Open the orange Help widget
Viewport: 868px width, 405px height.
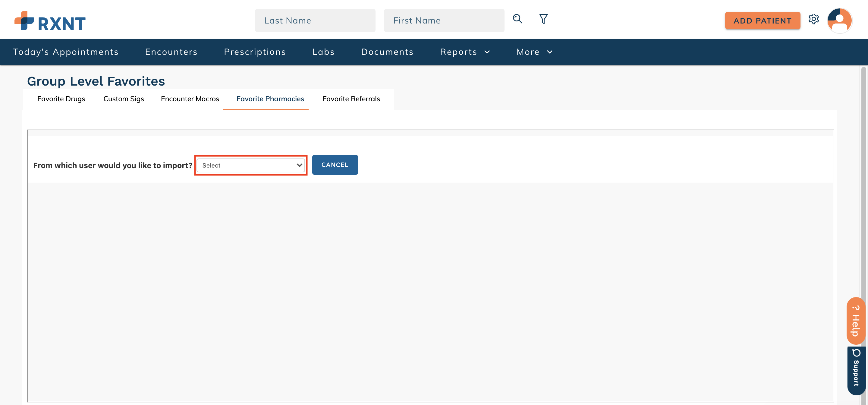(x=856, y=320)
